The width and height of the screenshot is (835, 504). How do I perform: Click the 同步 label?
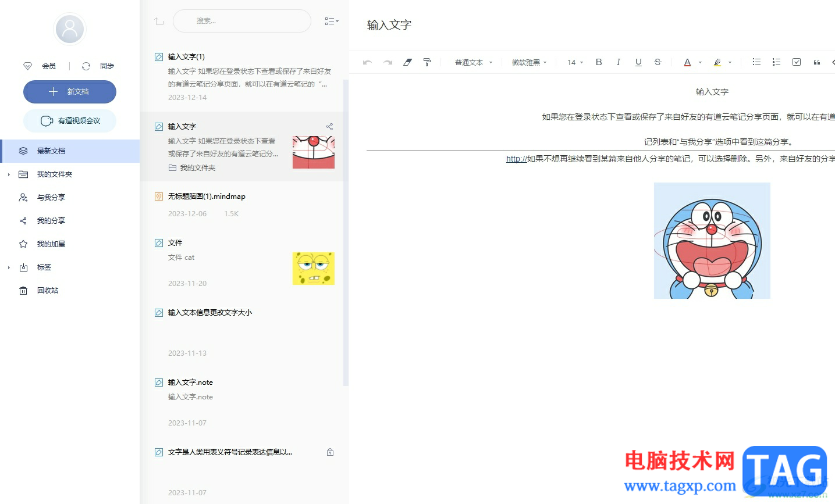point(107,66)
